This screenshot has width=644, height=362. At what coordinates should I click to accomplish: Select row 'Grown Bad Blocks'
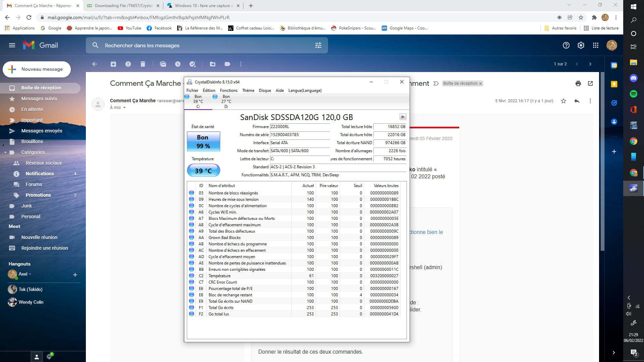[x=294, y=238]
